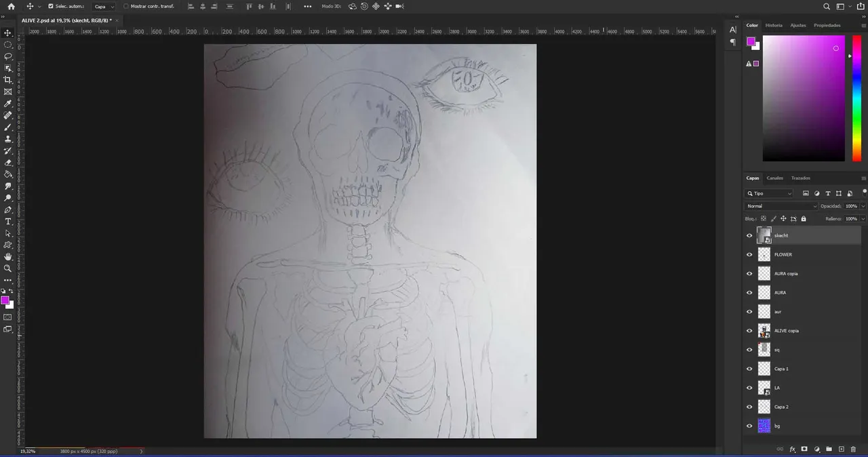
Task: Switch to the Propiedades tab
Action: (x=827, y=25)
